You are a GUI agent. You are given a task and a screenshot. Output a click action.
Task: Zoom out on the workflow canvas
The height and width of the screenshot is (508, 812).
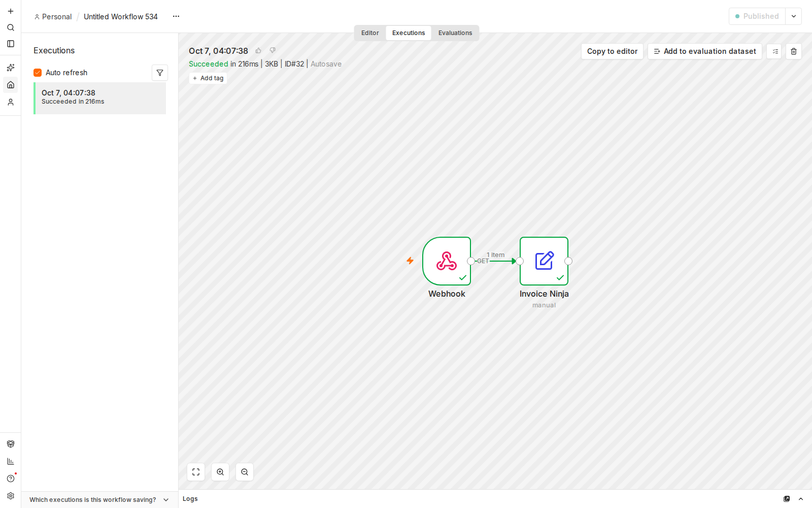[245, 472]
